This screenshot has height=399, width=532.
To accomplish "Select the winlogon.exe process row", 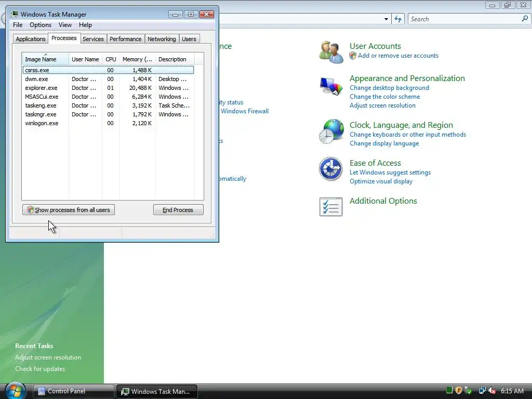I will pyautogui.click(x=108, y=123).
